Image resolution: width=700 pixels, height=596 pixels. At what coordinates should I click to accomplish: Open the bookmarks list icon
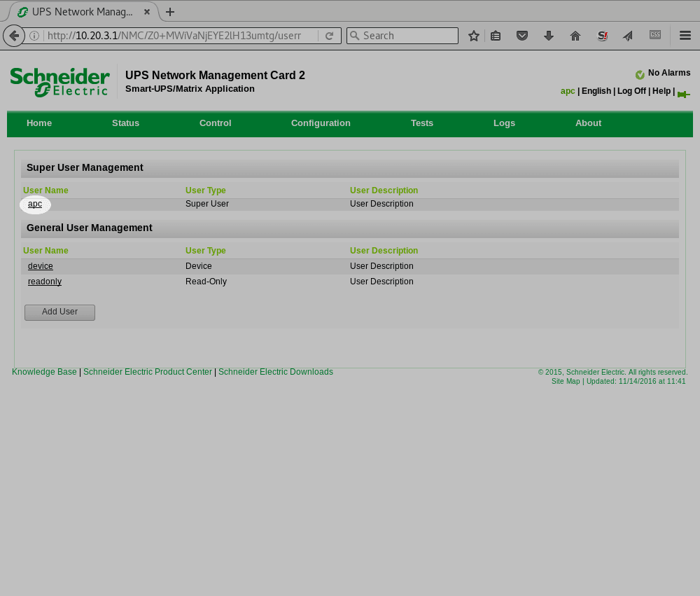point(496,36)
